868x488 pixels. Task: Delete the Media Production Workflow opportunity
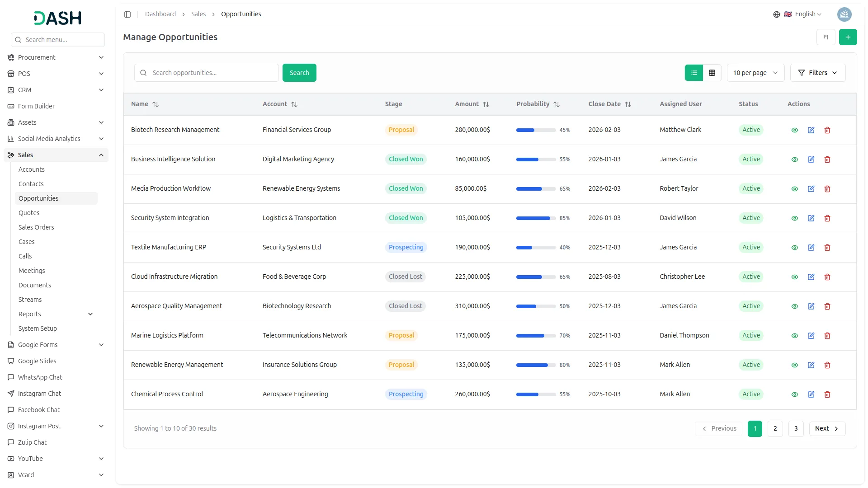827,189
